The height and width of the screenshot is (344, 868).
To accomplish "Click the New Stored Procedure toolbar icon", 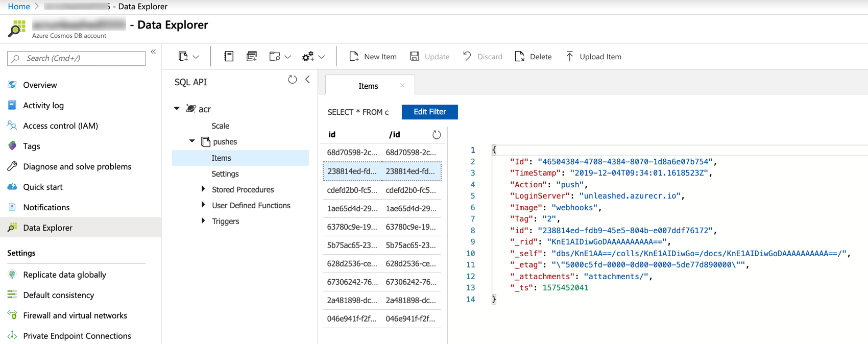I will pyautogui.click(x=252, y=56).
